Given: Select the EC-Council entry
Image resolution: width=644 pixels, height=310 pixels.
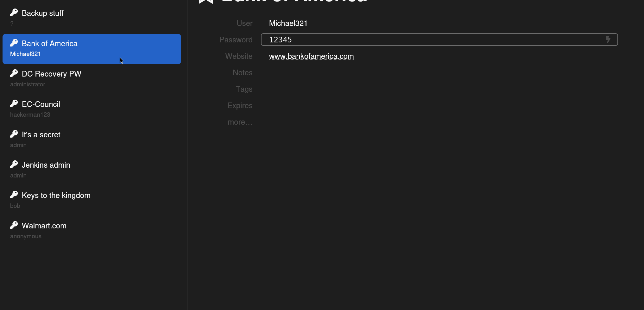Looking at the screenshot, I should click(x=92, y=109).
